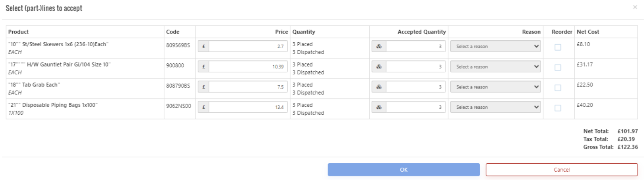
Task: Open reason dropdown for Disposable Piping Bags
Action: pos(495,107)
